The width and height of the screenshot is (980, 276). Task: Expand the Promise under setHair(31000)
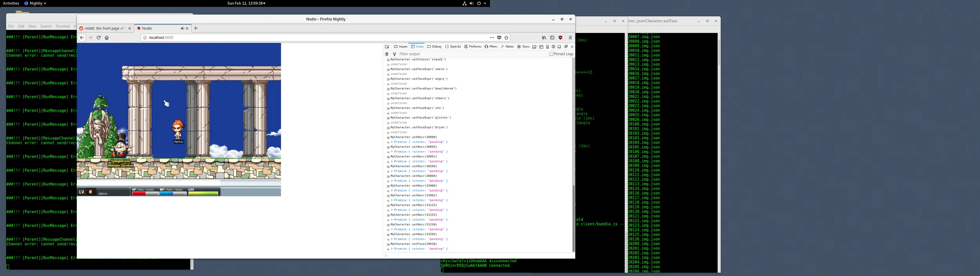(392, 191)
